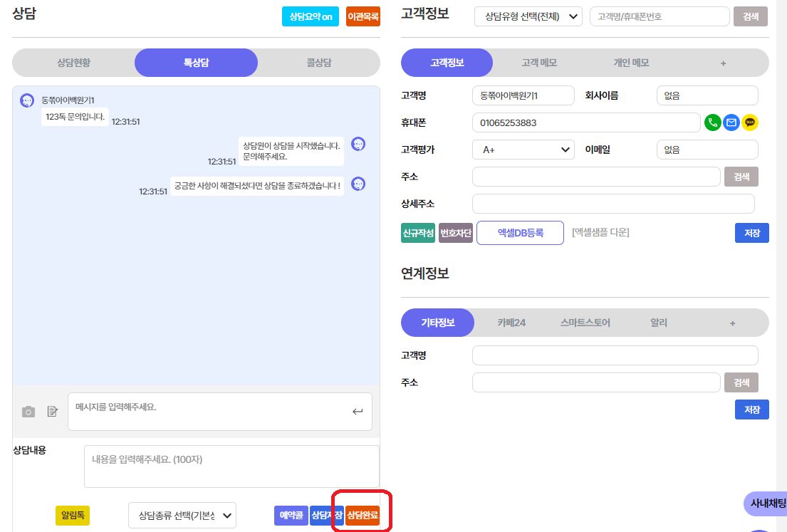Toggle the 상담요약 on button

(x=311, y=16)
